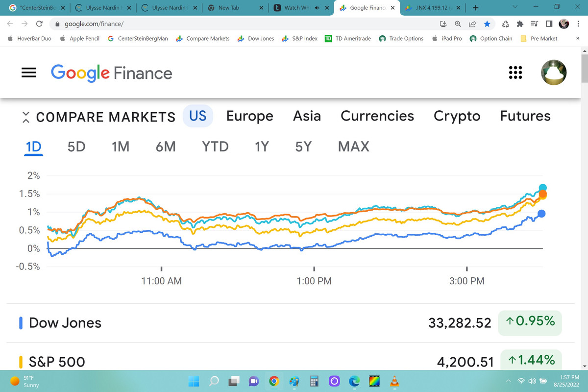Choose the 6M time range
This screenshot has height=392, width=588.
[x=166, y=147]
